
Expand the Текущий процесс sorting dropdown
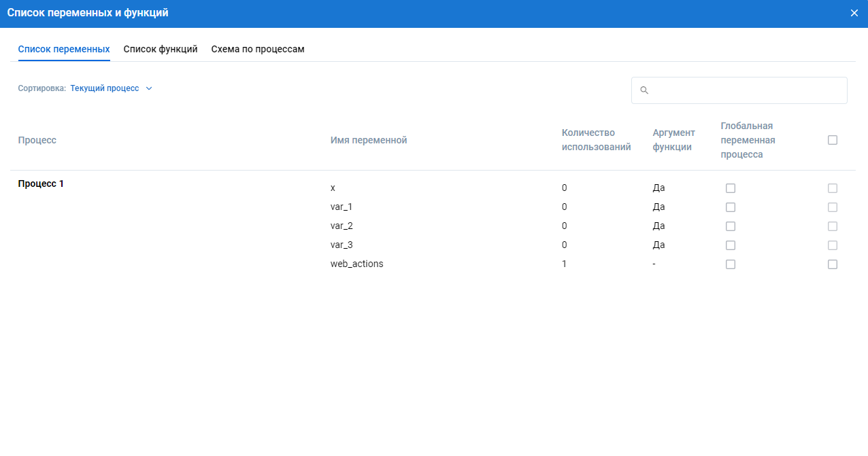tap(105, 88)
